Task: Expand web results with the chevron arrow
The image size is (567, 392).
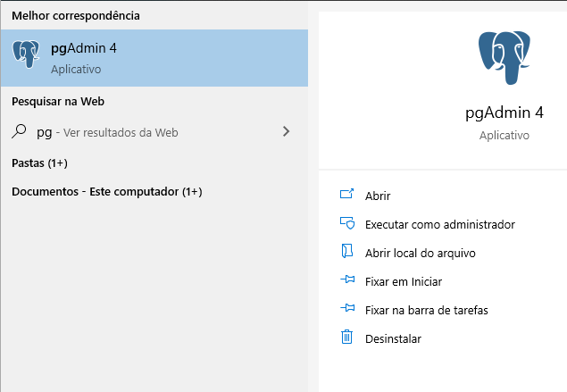Action: [x=286, y=131]
